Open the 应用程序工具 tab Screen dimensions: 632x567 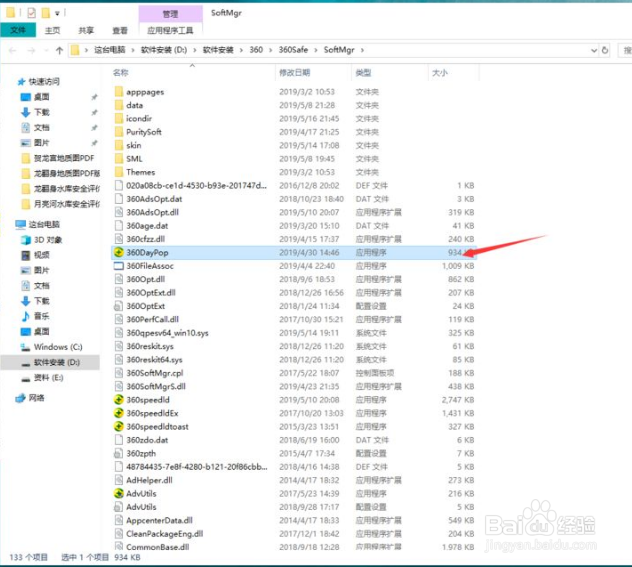click(170, 30)
